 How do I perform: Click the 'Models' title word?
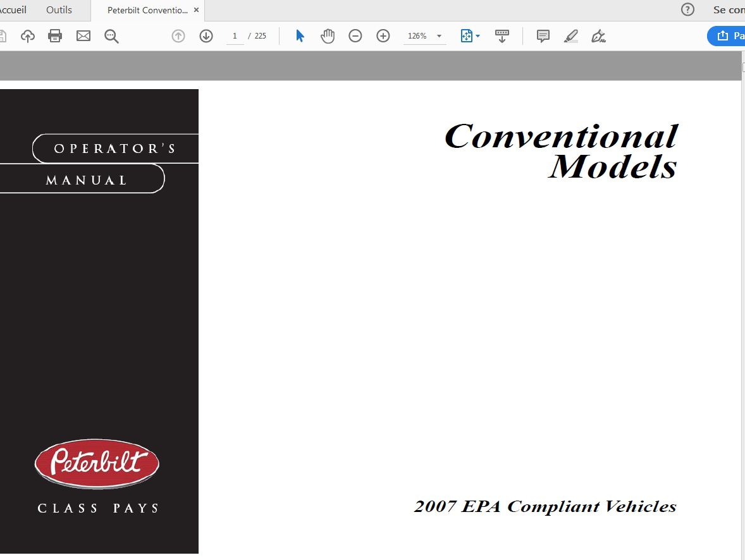[612, 166]
